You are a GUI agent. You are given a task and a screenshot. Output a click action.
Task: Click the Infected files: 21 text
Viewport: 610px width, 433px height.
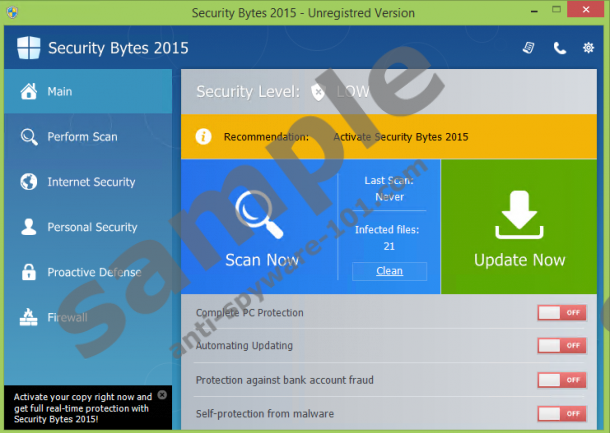(387, 238)
